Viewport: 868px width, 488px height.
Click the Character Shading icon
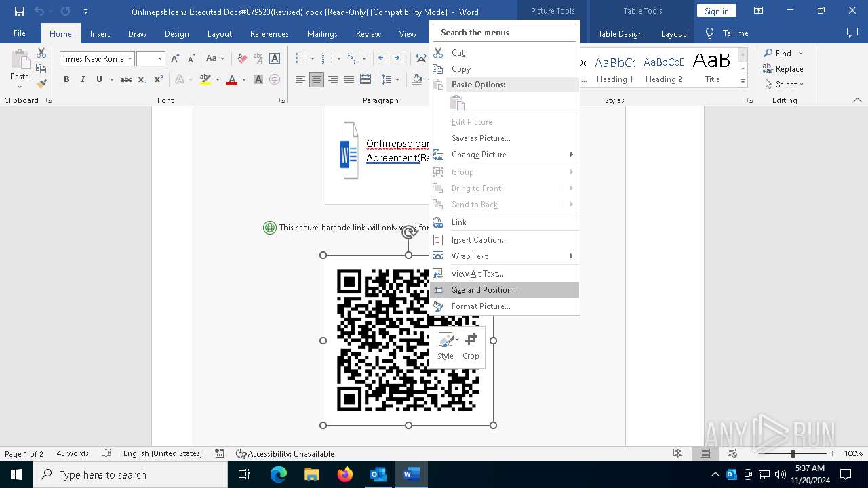(x=258, y=79)
